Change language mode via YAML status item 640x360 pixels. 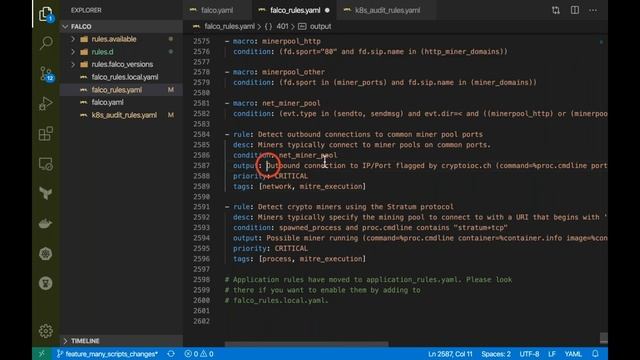coord(573,354)
